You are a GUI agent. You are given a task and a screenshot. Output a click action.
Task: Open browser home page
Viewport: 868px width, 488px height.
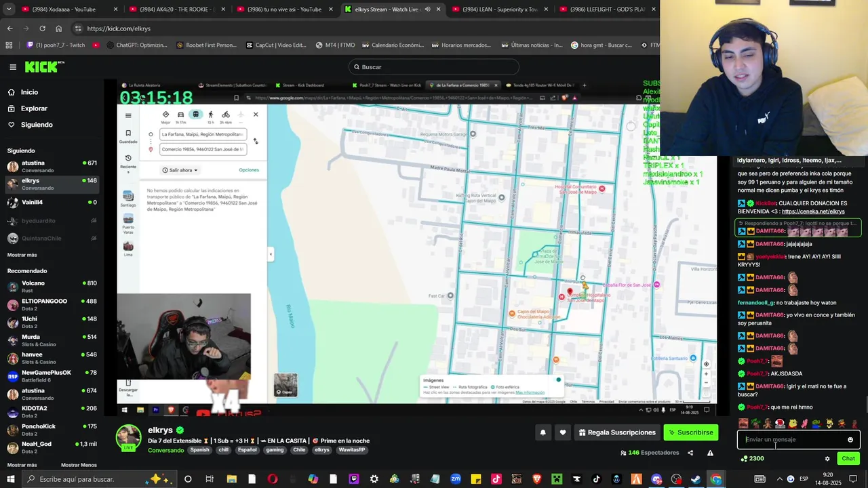(58, 28)
